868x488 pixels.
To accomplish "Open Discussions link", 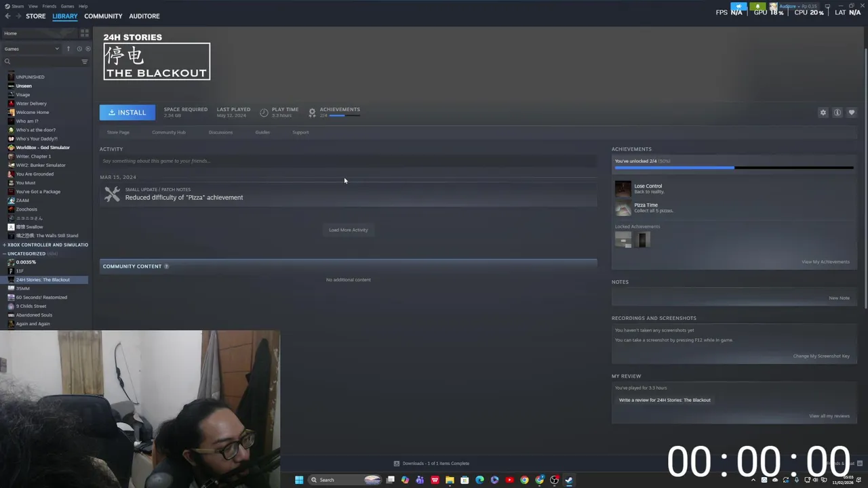I will [x=220, y=132].
